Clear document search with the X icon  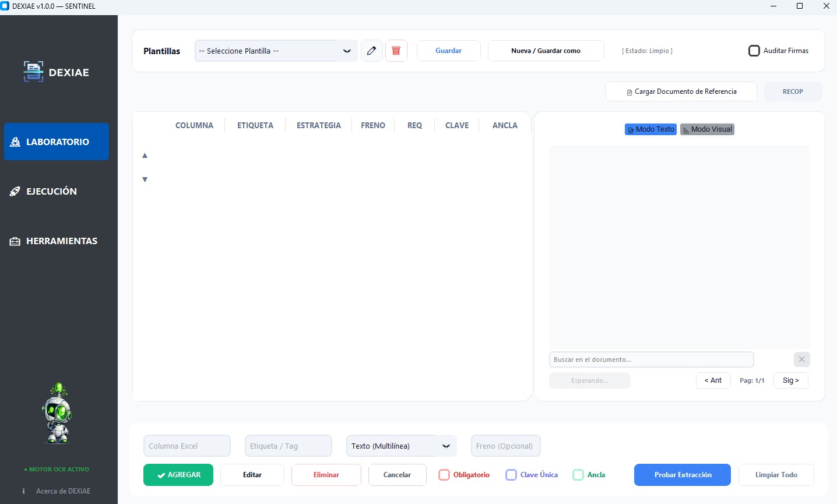pos(801,360)
